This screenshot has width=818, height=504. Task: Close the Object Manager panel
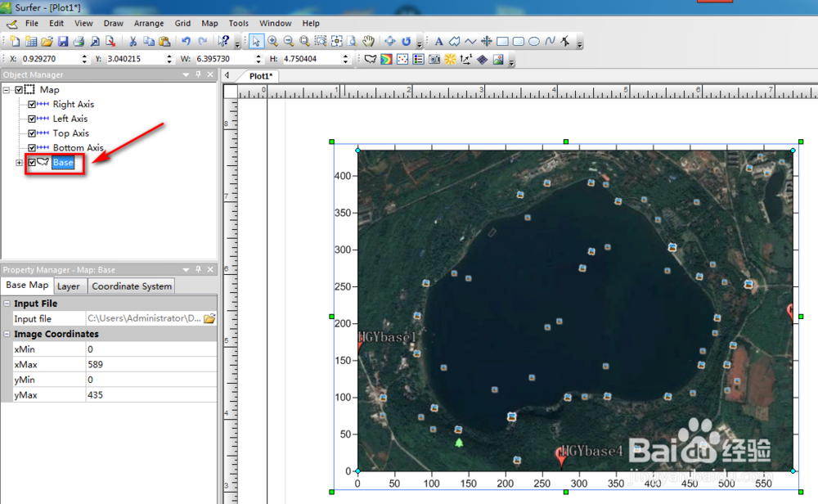[210, 74]
